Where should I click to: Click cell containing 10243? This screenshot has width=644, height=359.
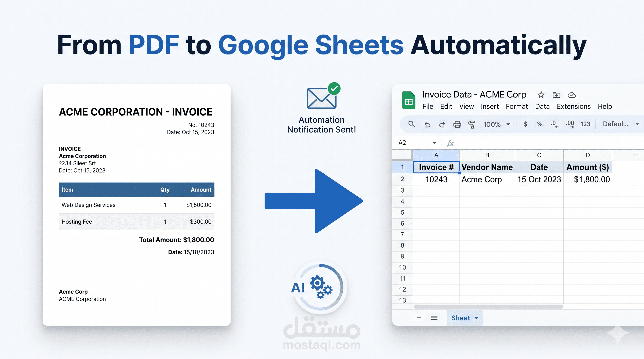tap(436, 179)
